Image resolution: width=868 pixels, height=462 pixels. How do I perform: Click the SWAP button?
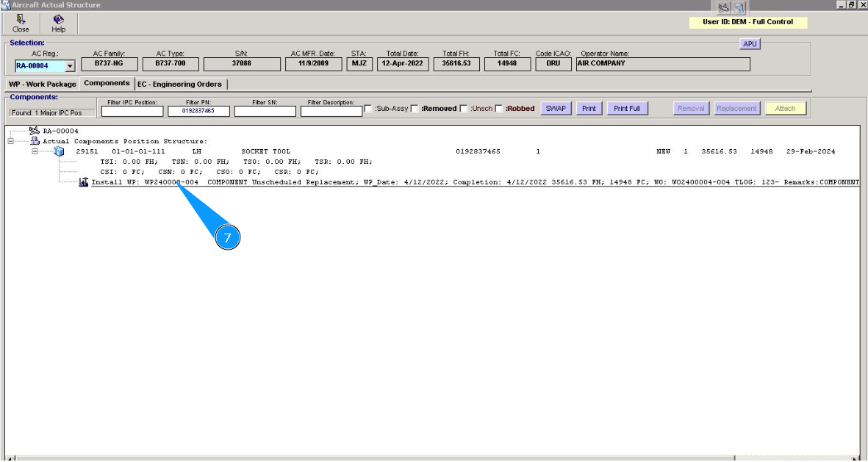(556, 109)
